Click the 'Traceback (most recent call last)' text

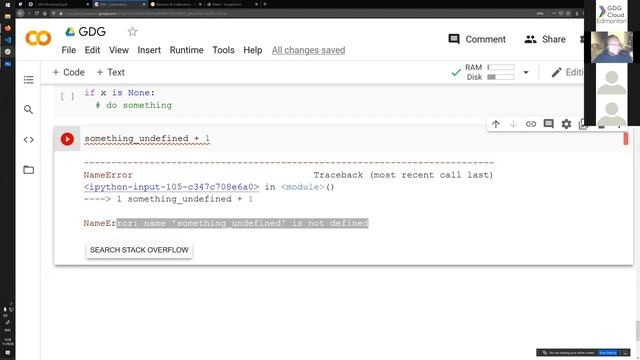[403, 175]
